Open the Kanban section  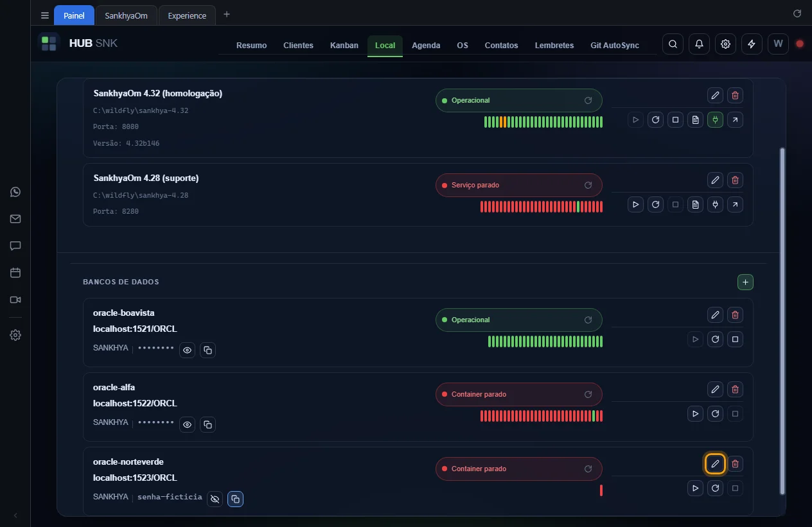(344, 46)
